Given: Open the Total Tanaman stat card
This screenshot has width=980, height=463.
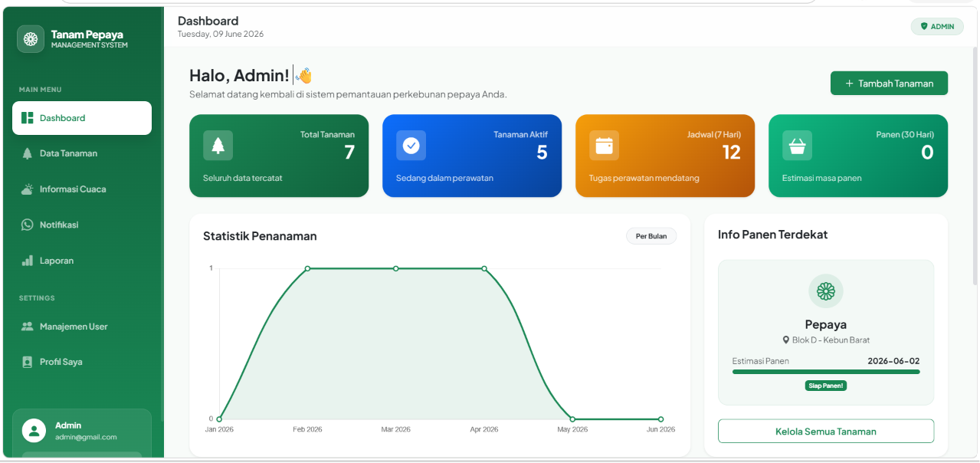Looking at the screenshot, I should [279, 156].
